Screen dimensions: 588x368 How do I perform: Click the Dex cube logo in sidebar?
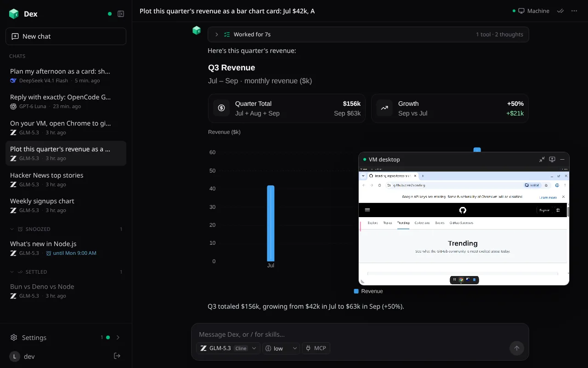(14, 14)
